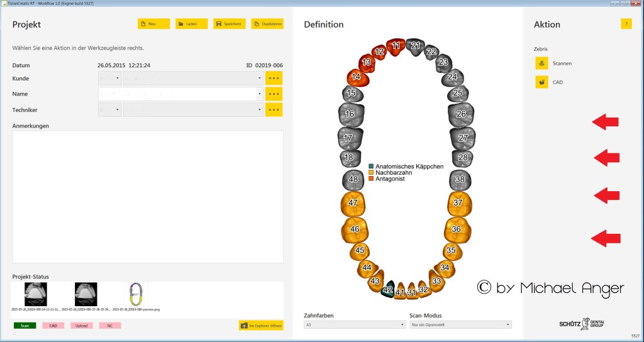The width and height of the screenshot is (644, 342).
Task: Select tooth 17 in dental chart
Action: point(350,138)
